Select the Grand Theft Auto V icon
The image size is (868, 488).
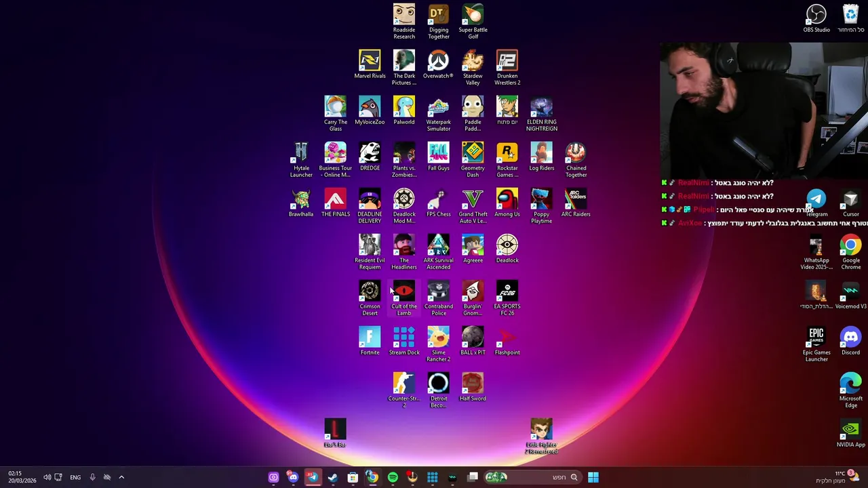[x=473, y=206]
